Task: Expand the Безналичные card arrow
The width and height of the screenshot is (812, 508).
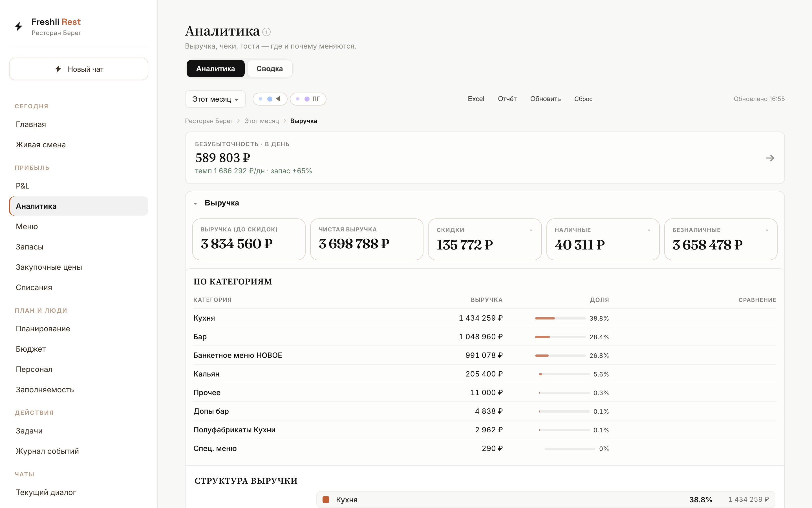Action: pos(767,230)
